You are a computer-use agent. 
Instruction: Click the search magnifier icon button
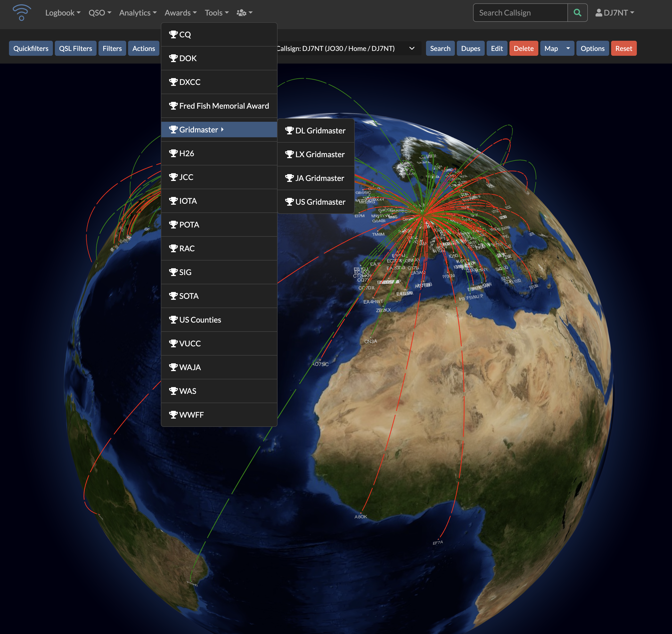point(577,13)
